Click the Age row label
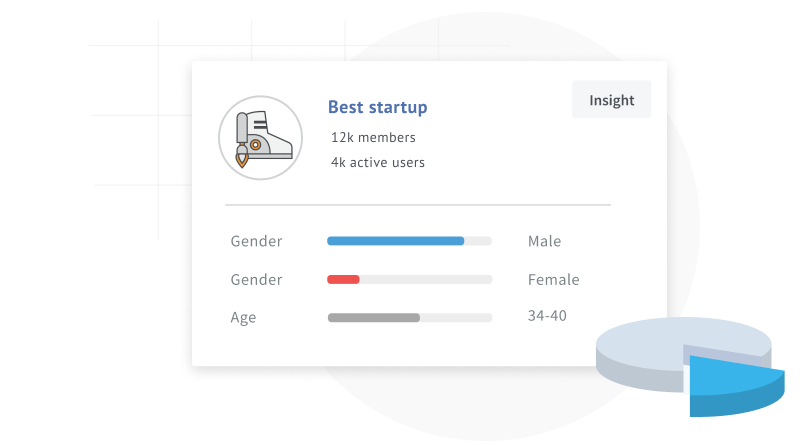This screenshot has width=800, height=445. [x=243, y=318]
